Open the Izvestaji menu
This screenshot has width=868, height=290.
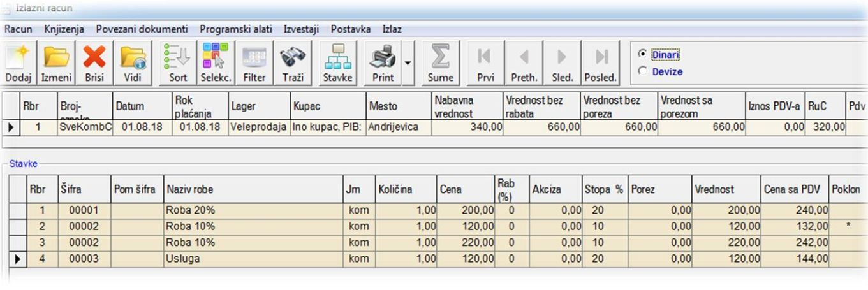(x=301, y=29)
